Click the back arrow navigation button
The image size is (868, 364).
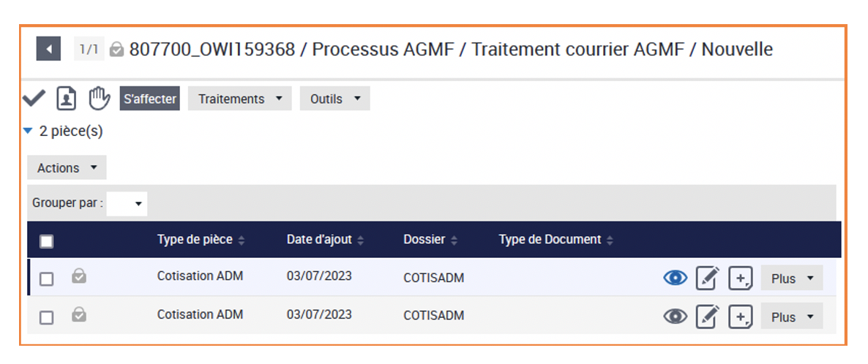(x=48, y=50)
